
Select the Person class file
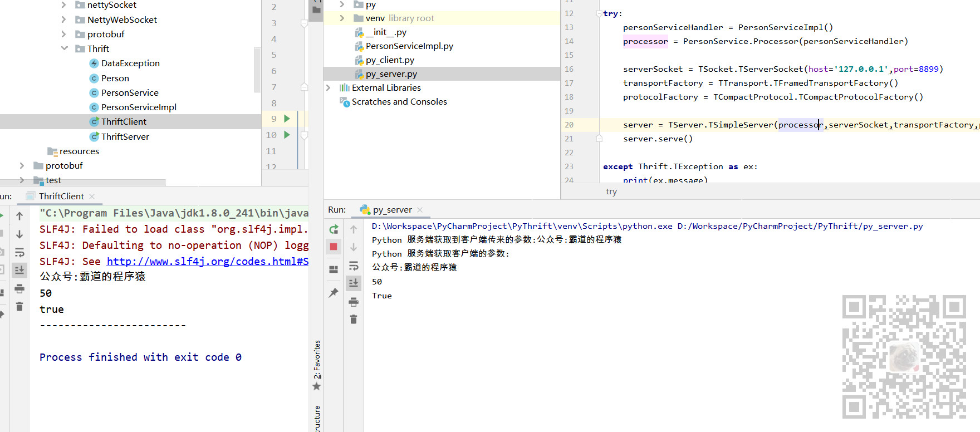pos(115,78)
